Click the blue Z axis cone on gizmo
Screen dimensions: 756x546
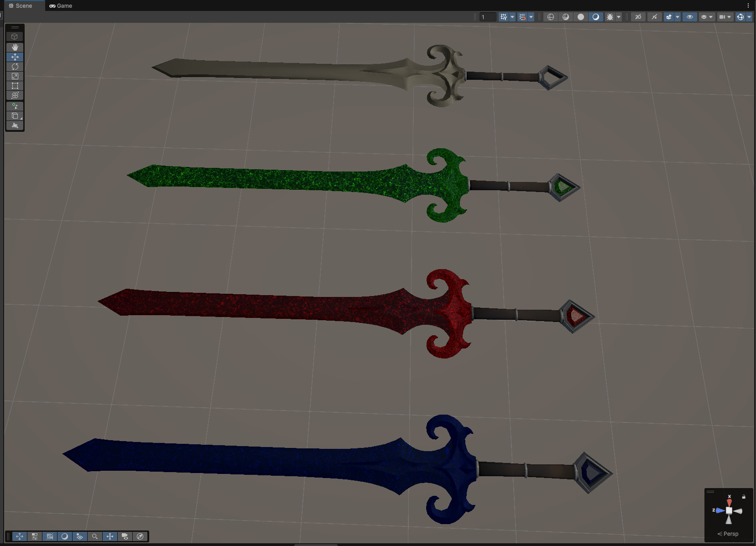tap(720, 510)
